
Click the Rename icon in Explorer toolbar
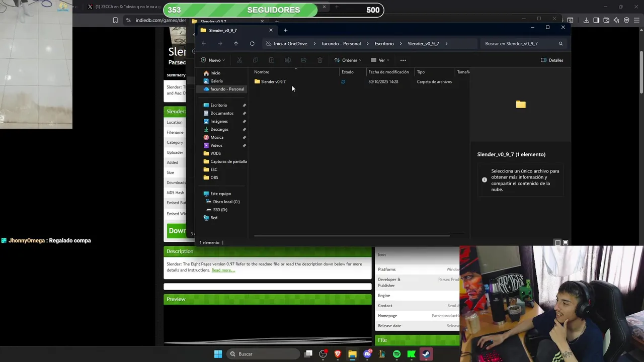pyautogui.click(x=288, y=60)
